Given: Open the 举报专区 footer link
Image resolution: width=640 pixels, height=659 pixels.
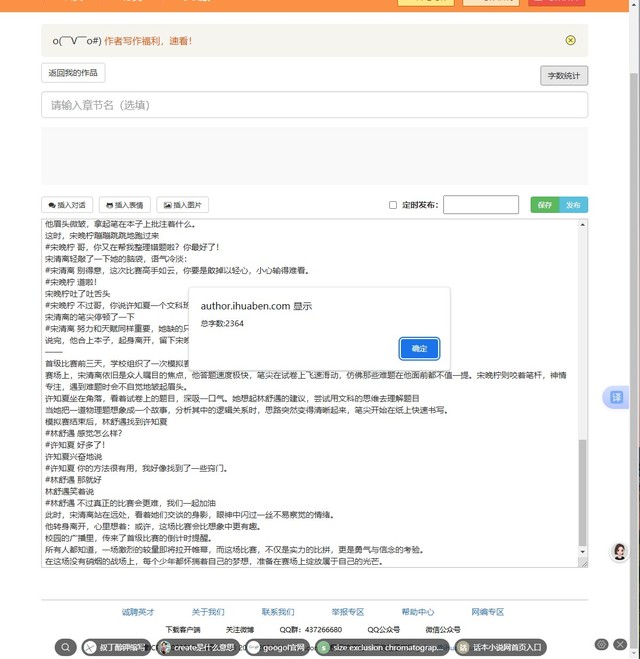Looking at the screenshot, I should coord(348,612).
